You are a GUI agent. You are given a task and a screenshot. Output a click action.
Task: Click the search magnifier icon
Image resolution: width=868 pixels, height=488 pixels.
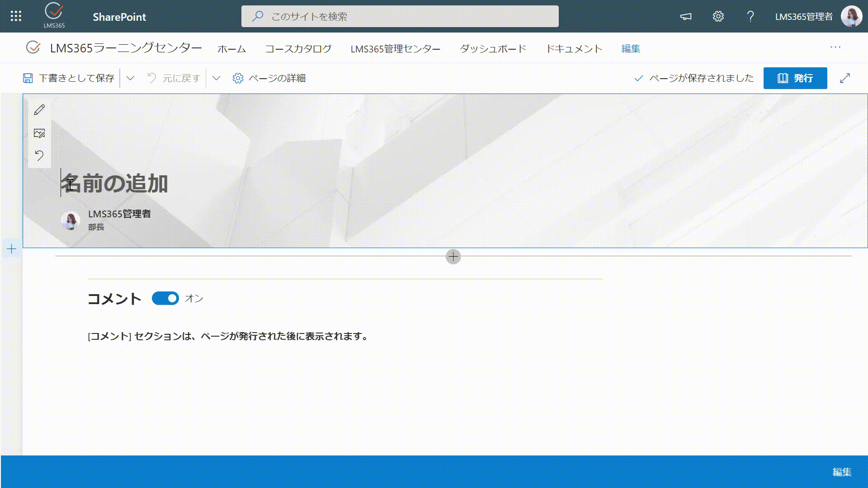pos(258,16)
